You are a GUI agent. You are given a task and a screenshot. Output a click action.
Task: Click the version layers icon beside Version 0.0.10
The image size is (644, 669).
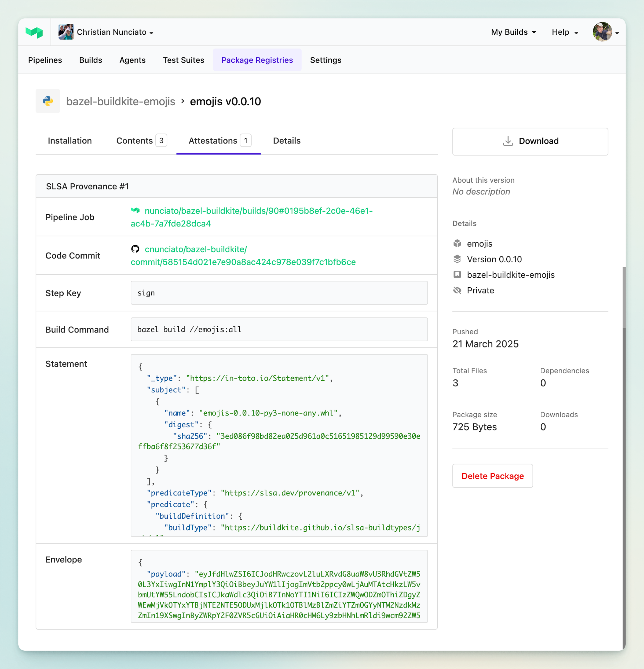457,259
